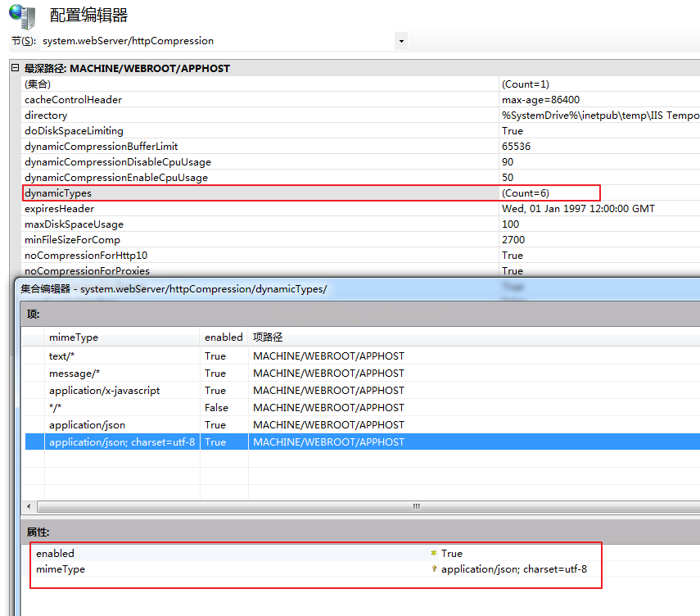Open the section dropdown for system.webServer/httpCompression
Screen dimensions: 700x616
click(x=401, y=41)
